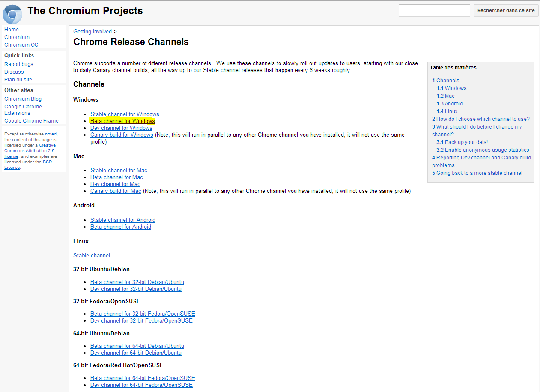This screenshot has height=392, width=540.
Task: Click the '64-bit Fedora/Red Hat/OpenSUSE' heading
Action: click(118, 365)
